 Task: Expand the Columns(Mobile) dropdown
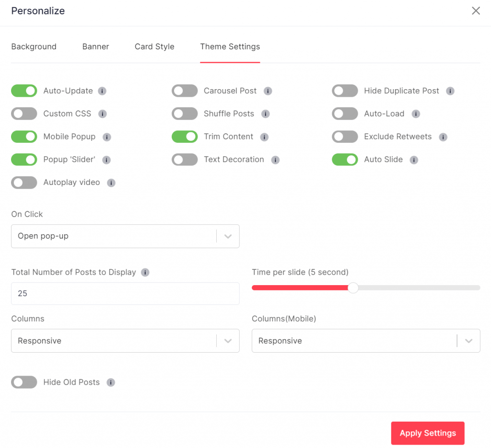click(366, 341)
